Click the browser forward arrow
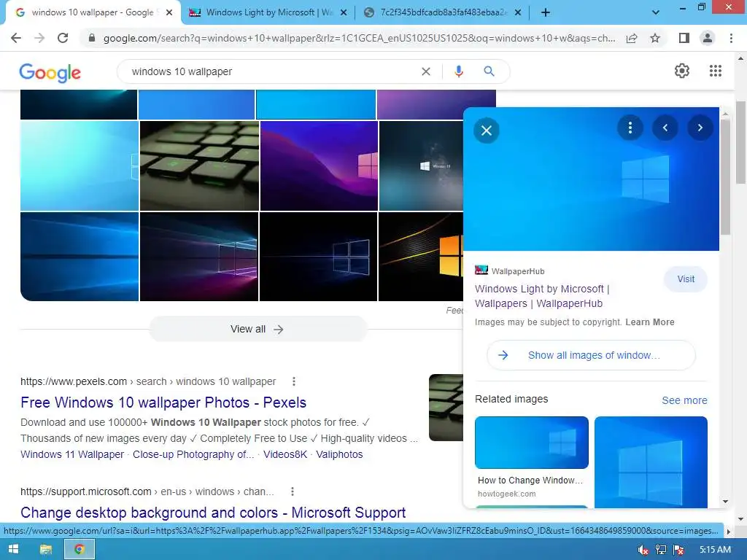The width and height of the screenshot is (747, 560). pos(39,38)
